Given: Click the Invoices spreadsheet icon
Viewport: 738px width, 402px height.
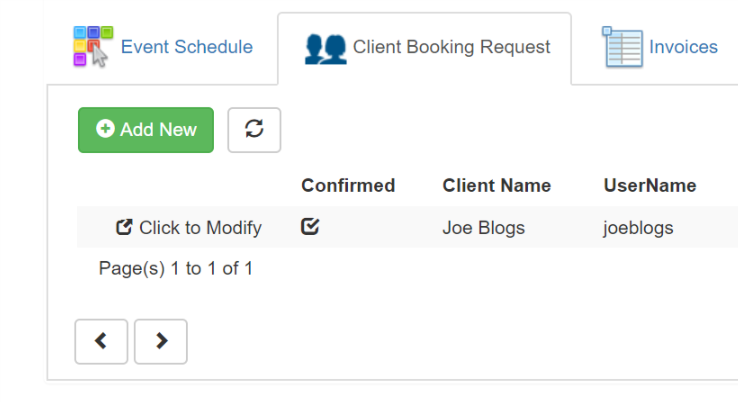Looking at the screenshot, I should [622, 47].
